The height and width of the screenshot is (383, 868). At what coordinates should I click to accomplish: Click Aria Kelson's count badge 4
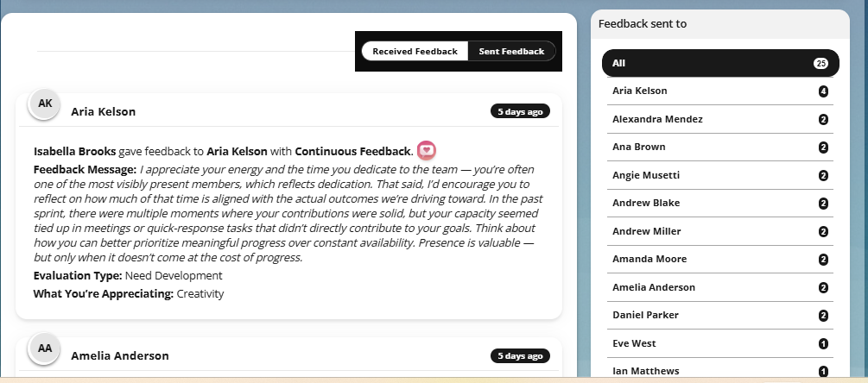pos(823,91)
